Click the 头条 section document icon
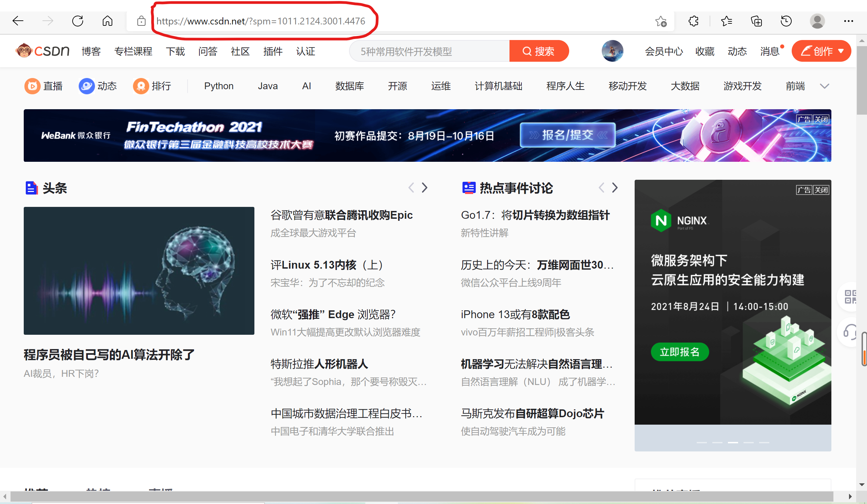Image resolution: width=867 pixels, height=504 pixels. (x=32, y=188)
